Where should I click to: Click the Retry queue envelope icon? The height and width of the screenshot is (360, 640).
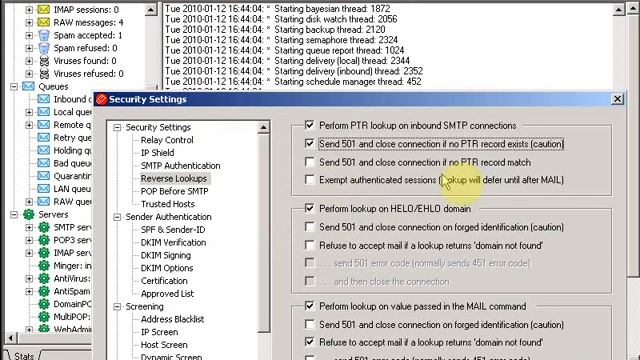click(44, 138)
